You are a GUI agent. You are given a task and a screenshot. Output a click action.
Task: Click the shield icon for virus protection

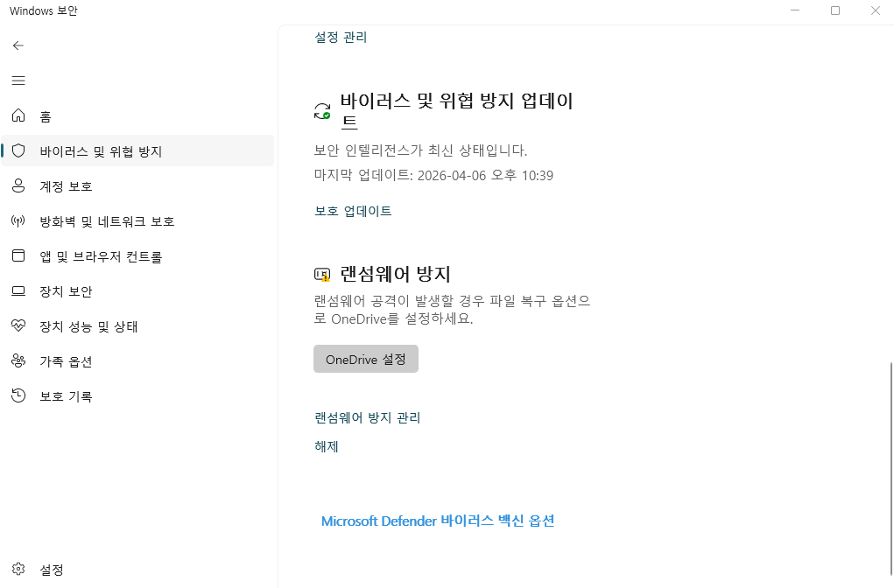tap(18, 150)
